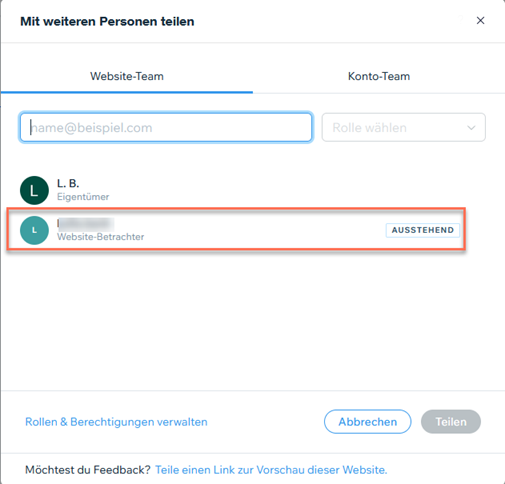
Task: Click the Abbrechen button
Action: click(368, 422)
